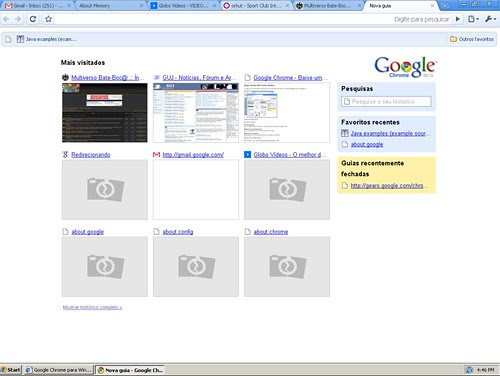Click the about:chrome placeholder thumbnail

point(287,267)
